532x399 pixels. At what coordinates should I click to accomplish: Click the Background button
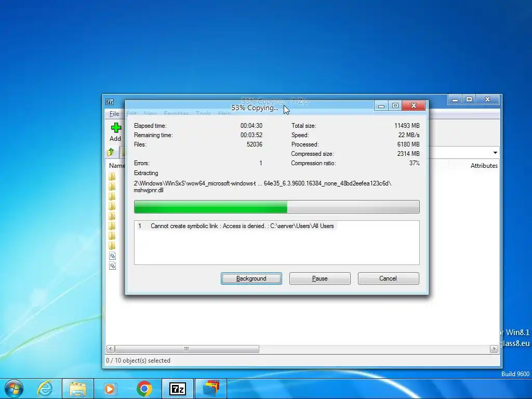[251, 278]
